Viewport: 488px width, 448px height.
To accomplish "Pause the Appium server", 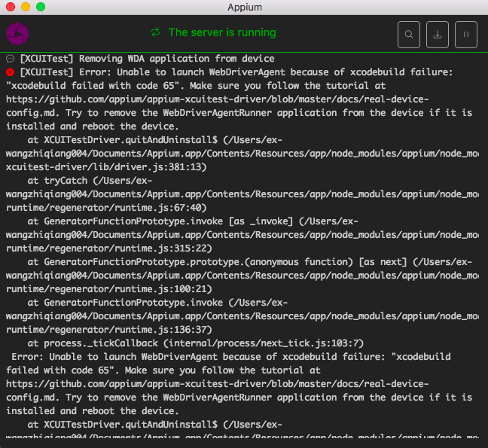I will click(466, 35).
